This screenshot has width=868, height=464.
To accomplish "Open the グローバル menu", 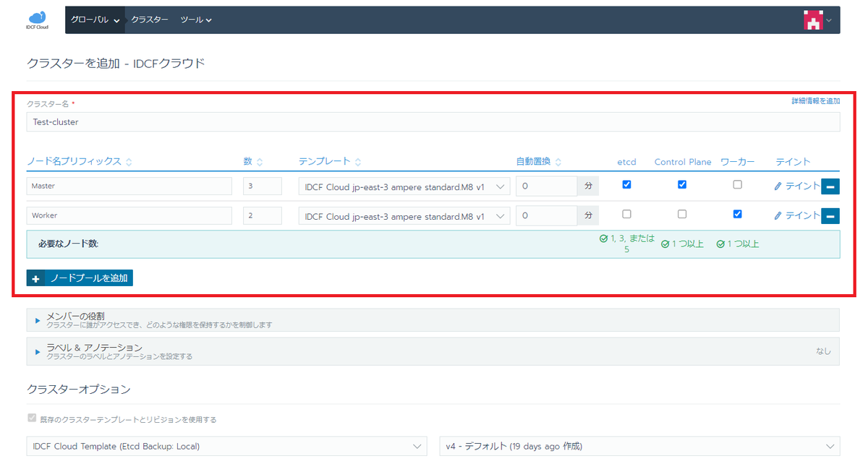I will pyautogui.click(x=95, y=20).
